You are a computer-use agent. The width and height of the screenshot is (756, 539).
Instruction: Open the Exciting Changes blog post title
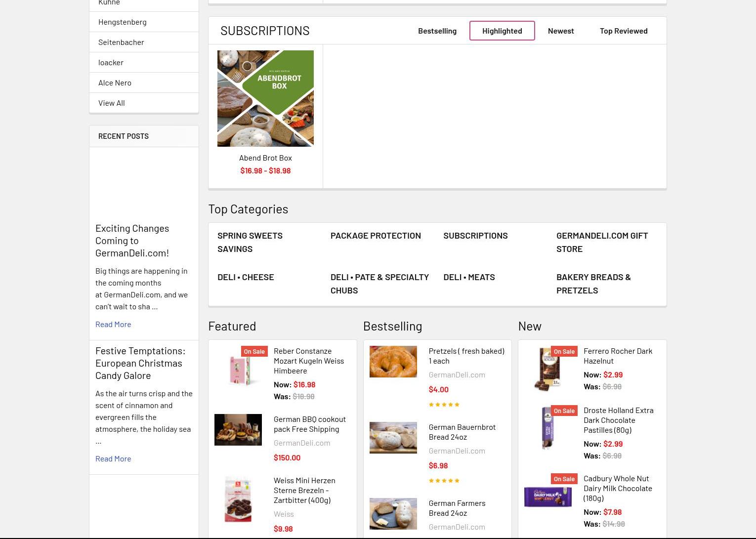[132, 241]
